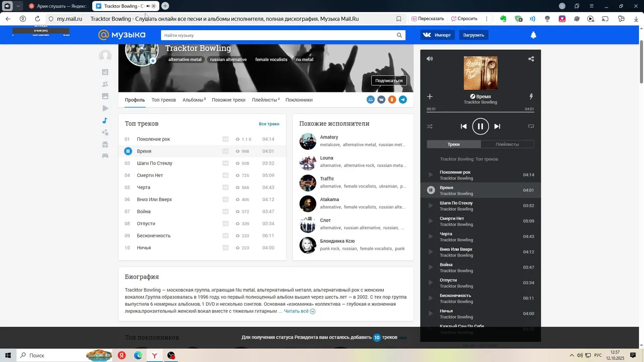This screenshot has width=644, height=362.
Task: Reload the page with refresh icon
Action: coord(37,19)
